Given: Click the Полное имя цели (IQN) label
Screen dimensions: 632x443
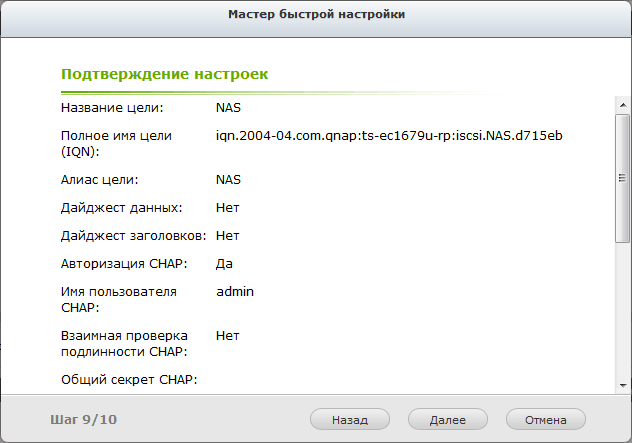Looking at the screenshot, I should 117,143.
